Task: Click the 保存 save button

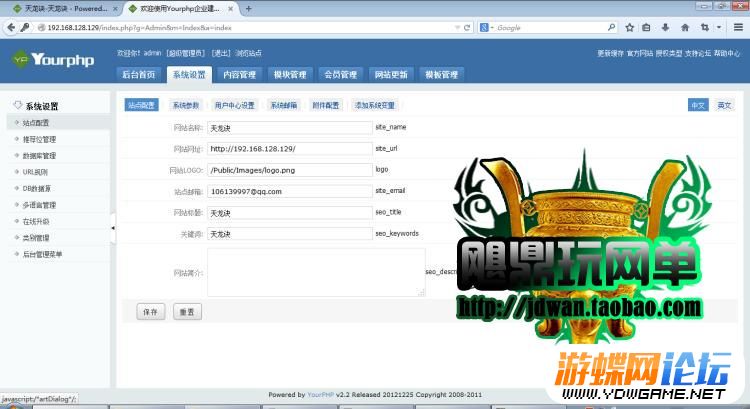Action: pos(151,312)
